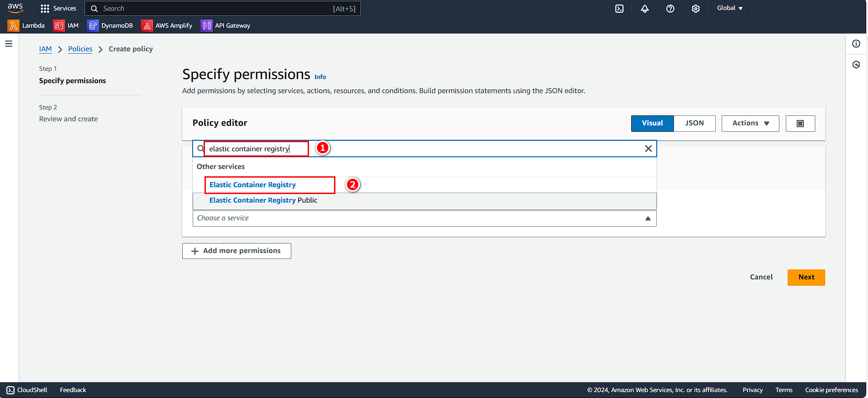Open the Actions dropdown
This screenshot has width=868, height=398.
750,124
